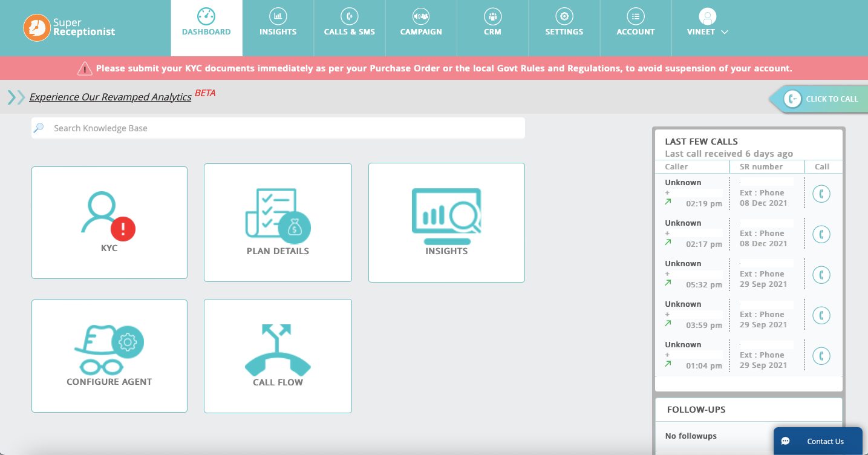
Task: Open the Dashboard from the navigation bar
Action: click(206, 24)
